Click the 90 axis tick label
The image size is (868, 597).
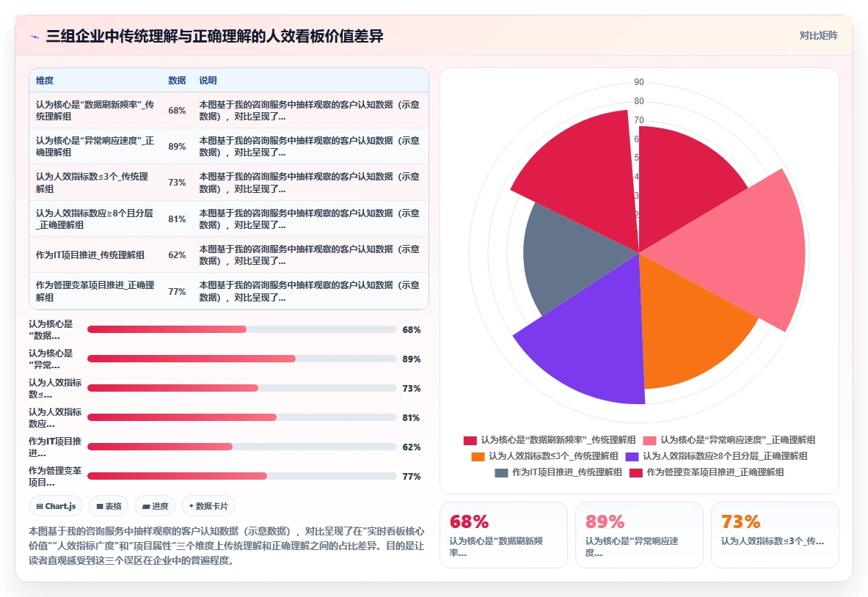[x=639, y=82]
